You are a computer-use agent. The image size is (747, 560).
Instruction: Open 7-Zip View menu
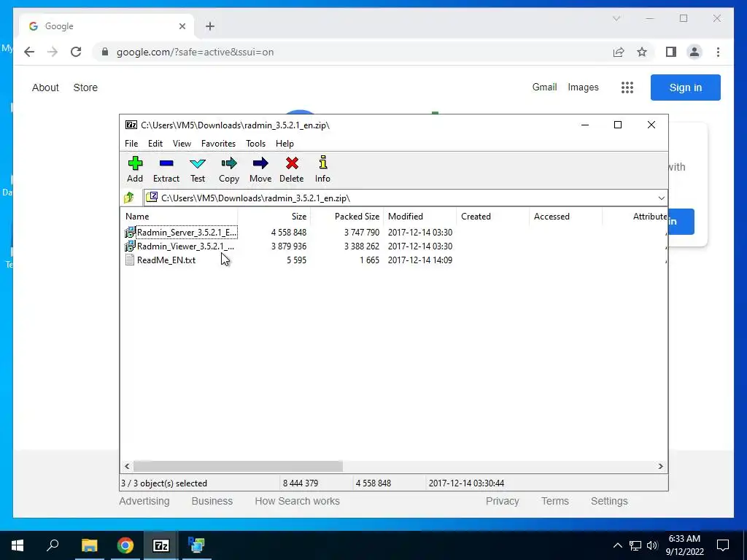tap(182, 144)
